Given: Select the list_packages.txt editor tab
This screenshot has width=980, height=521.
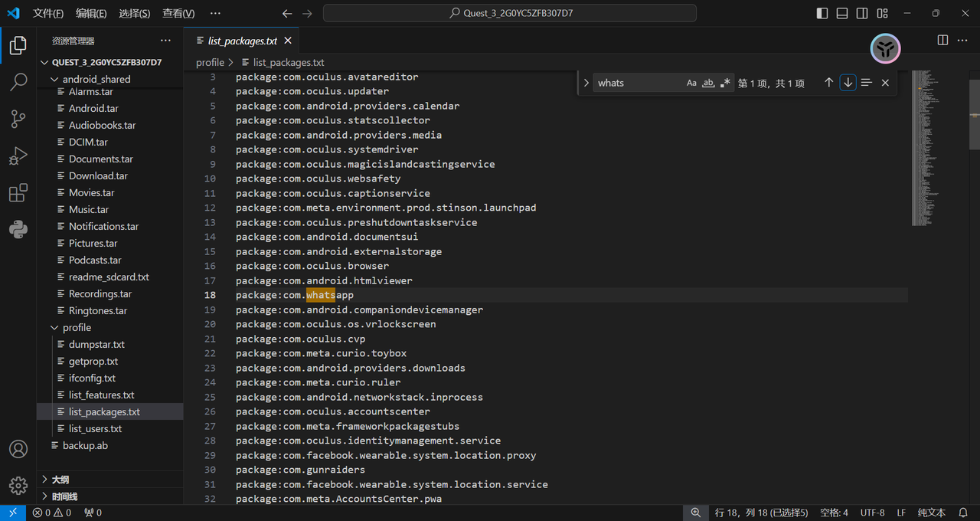Looking at the screenshot, I should [x=242, y=41].
